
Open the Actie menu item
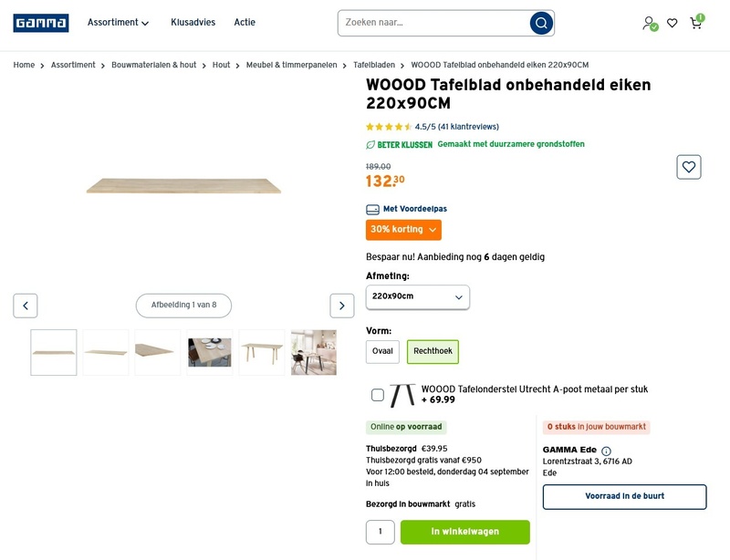[x=245, y=23]
